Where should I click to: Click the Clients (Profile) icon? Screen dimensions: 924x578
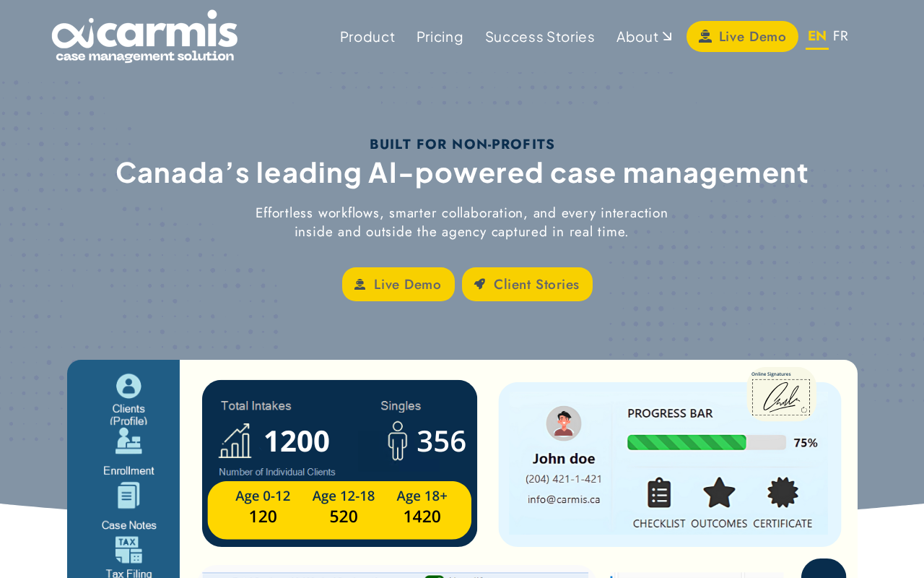128,386
